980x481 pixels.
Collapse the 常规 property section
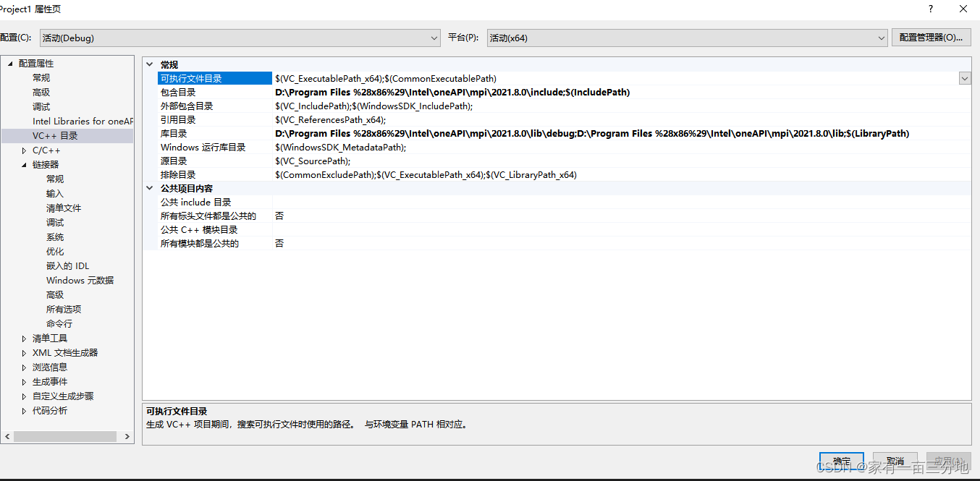149,64
